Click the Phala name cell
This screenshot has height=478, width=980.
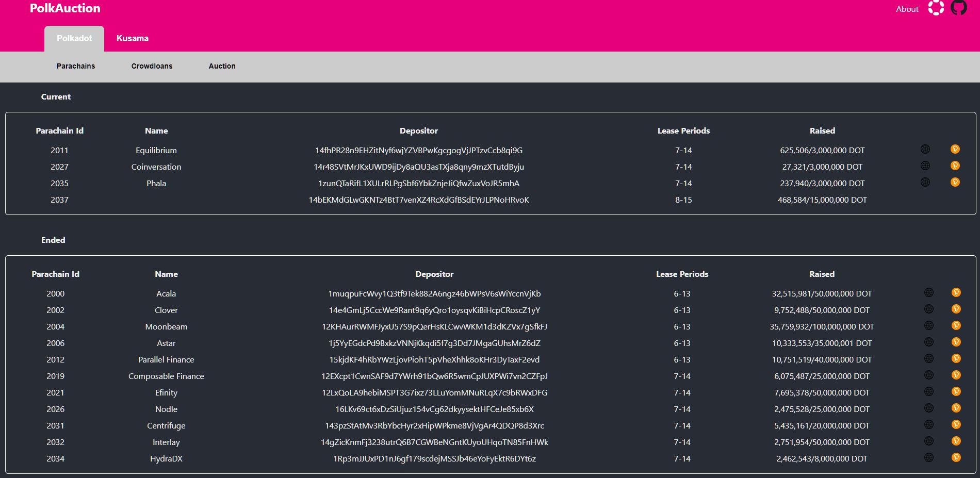point(156,184)
